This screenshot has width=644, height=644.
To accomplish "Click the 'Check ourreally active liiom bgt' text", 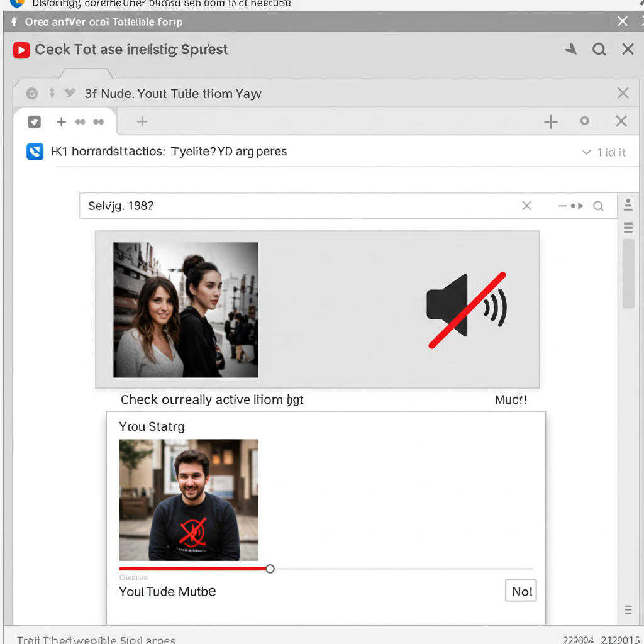I will coord(212,399).
